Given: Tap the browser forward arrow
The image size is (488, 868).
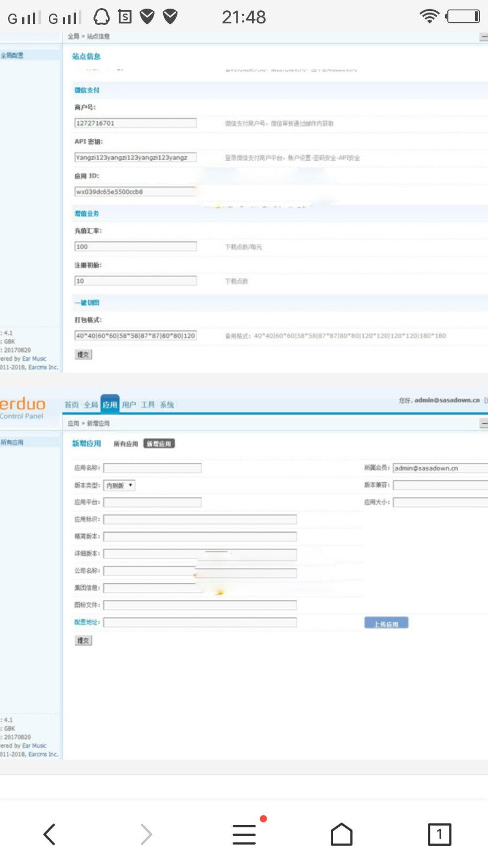Looking at the screenshot, I should click(146, 834).
